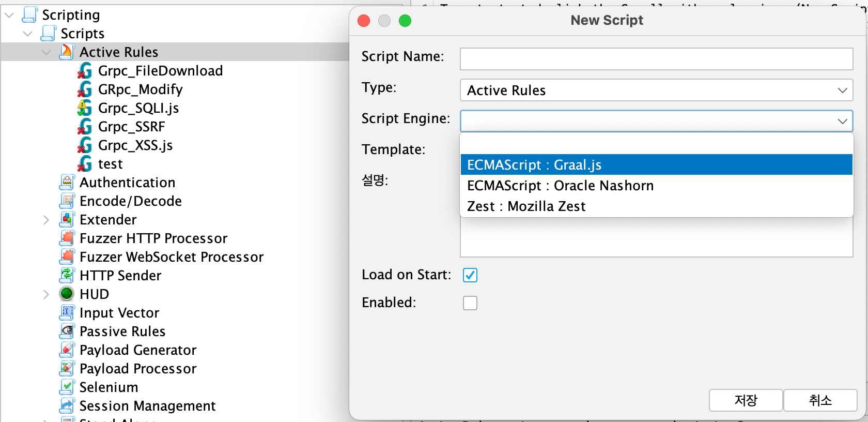Collapse the Active Rules tree node
Screen dimensions: 868x422
pyautogui.click(x=47, y=52)
